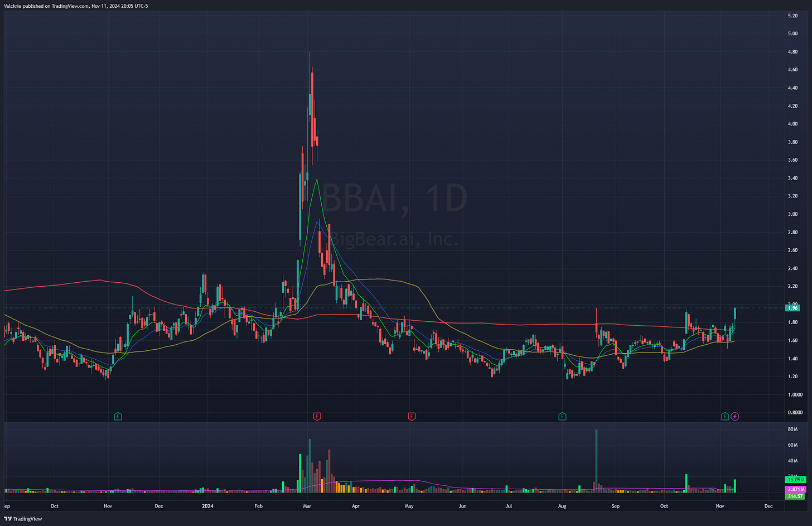The image size is (812, 526).
Task: Click the magenta 3.871M volume average badge
Action: click(x=795, y=489)
